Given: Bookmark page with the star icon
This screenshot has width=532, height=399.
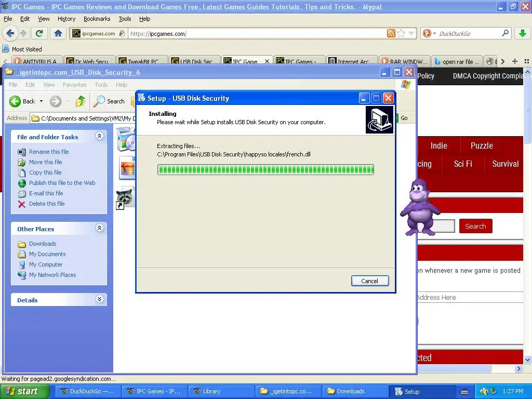Looking at the screenshot, I should click(401, 33).
